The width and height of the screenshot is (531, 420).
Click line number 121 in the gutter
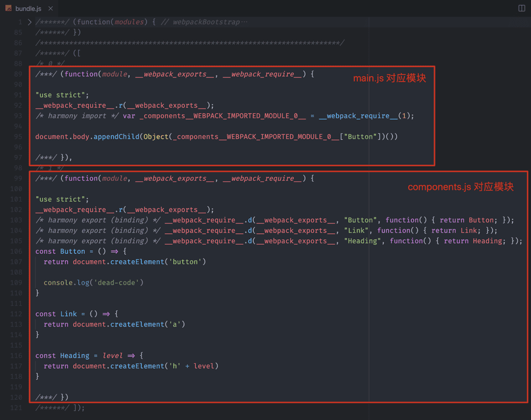coord(17,408)
